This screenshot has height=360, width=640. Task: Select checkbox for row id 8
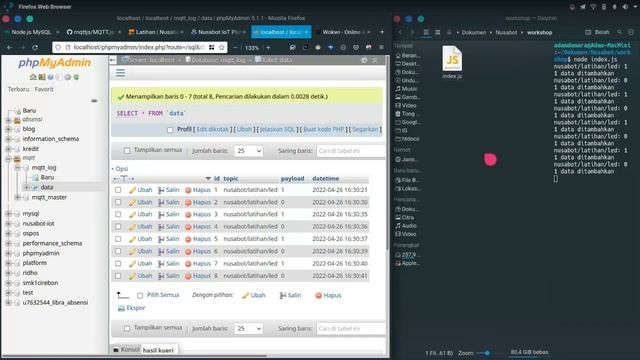[x=118, y=276]
